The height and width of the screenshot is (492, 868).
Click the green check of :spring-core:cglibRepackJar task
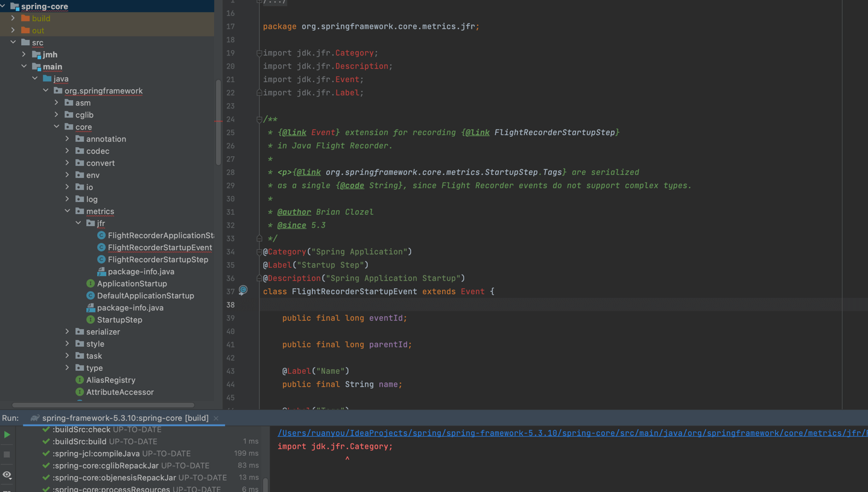[46, 465]
